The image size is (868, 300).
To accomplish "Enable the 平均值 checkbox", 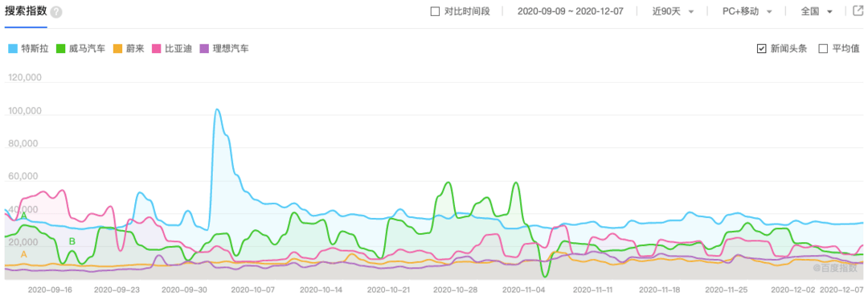I will (x=823, y=49).
